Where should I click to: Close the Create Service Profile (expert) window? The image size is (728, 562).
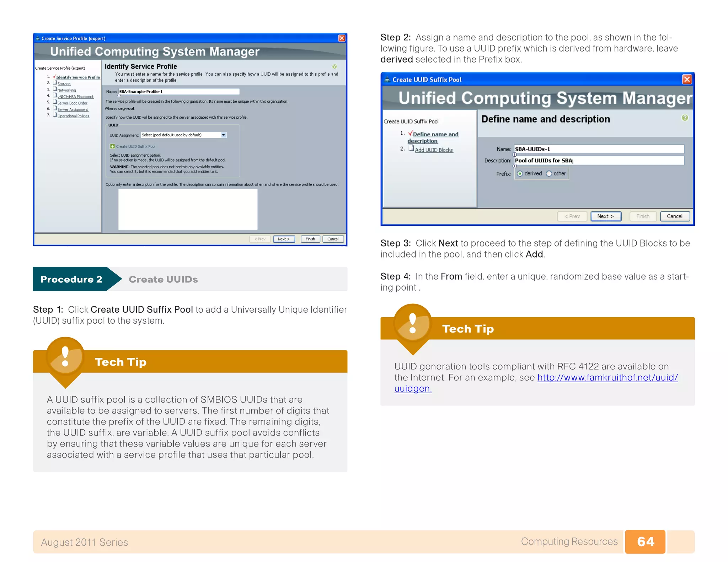[x=342, y=38]
